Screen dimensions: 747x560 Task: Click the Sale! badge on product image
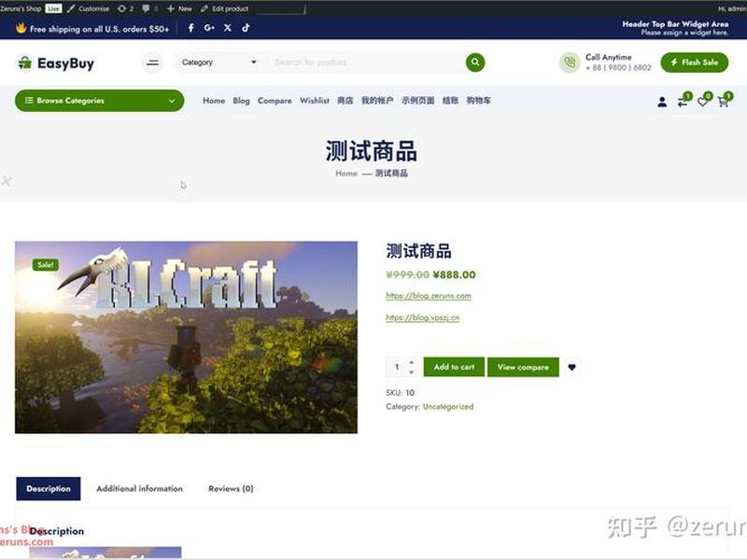click(x=45, y=265)
